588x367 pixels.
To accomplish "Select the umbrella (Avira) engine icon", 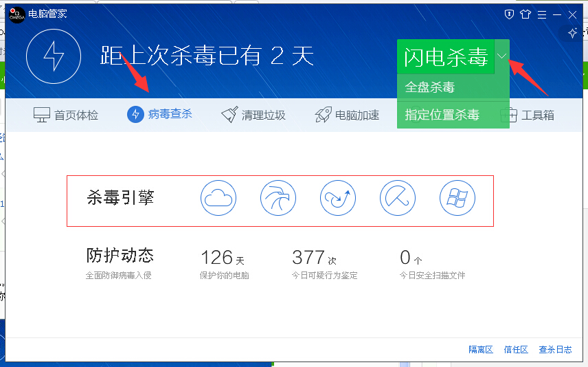I will 398,198.
